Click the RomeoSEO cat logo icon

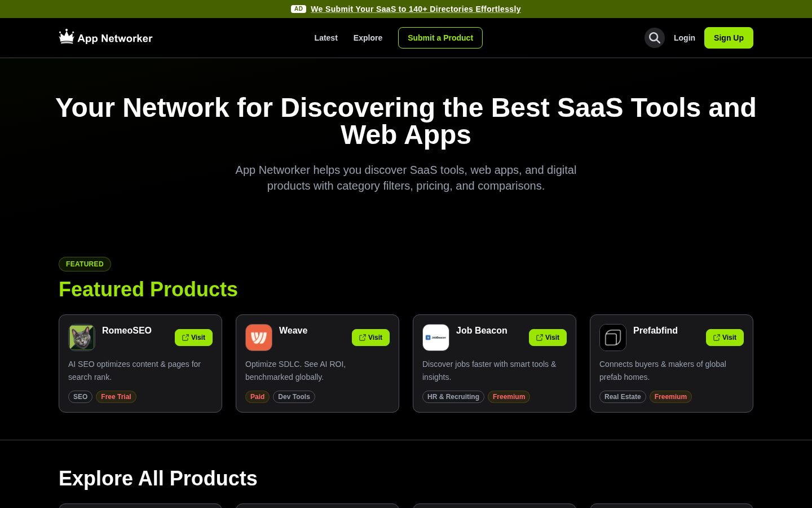82,338
